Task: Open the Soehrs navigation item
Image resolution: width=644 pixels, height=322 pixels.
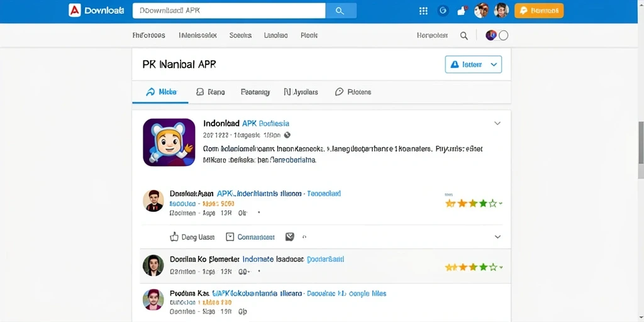Action: coord(241,35)
